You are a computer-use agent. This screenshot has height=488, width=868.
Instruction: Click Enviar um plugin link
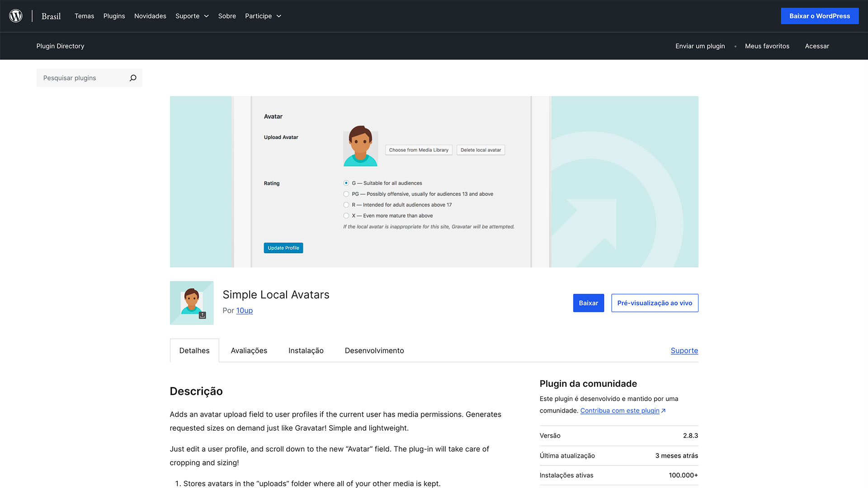click(700, 46)
